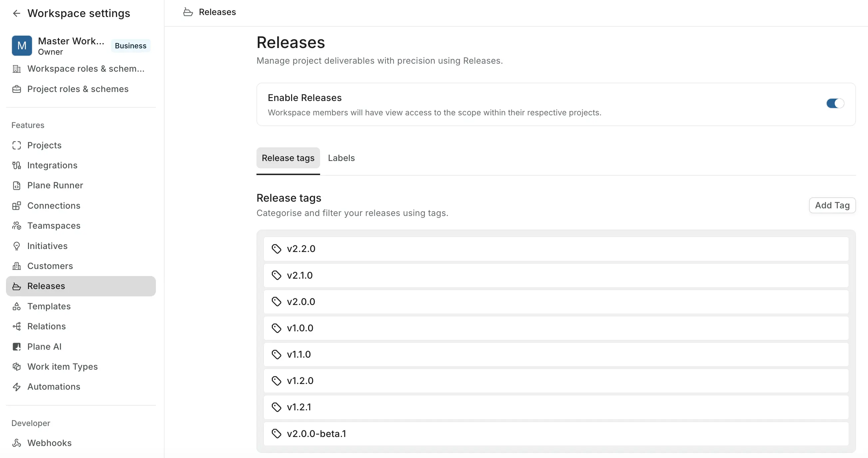Open the Initiatives settings
Viewport: 868px width, 458px height.
81,246
